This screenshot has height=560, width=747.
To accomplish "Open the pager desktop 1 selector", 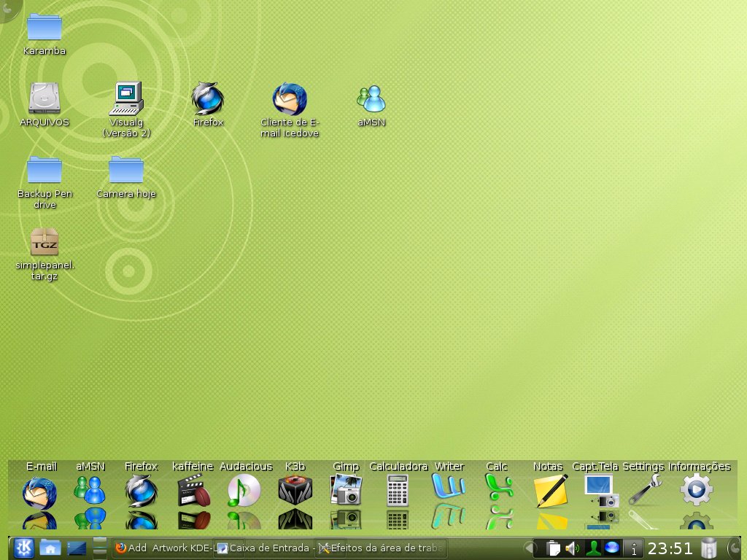I will point(634,548).
